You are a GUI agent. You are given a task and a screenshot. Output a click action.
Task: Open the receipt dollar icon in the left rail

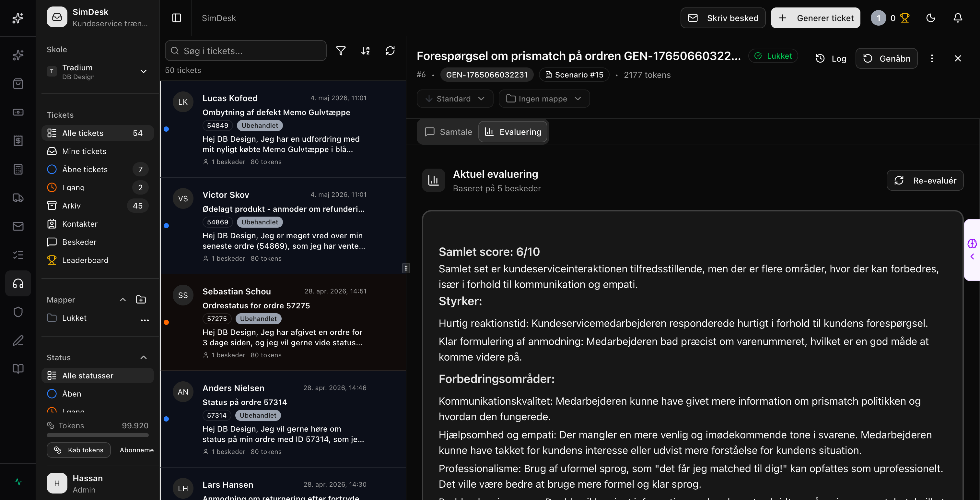tap(18, 141)
